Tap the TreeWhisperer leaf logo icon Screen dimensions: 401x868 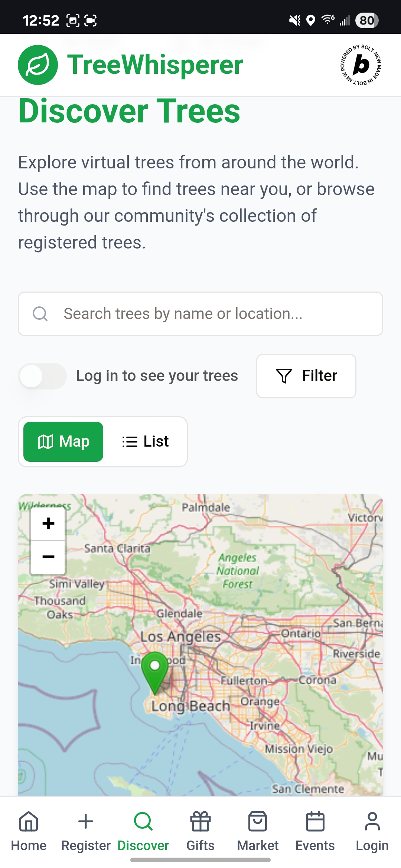[38, 65]
